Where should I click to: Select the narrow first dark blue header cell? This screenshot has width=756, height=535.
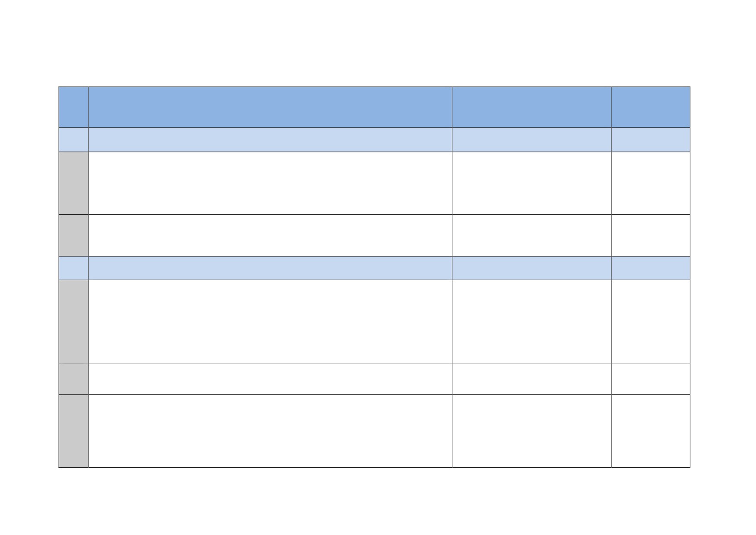click(73, 107)
